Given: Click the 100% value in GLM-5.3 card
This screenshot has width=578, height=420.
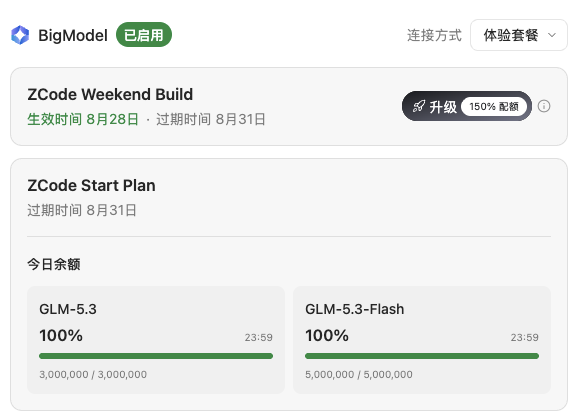Looking at the screenshot, I should [61, 336].
